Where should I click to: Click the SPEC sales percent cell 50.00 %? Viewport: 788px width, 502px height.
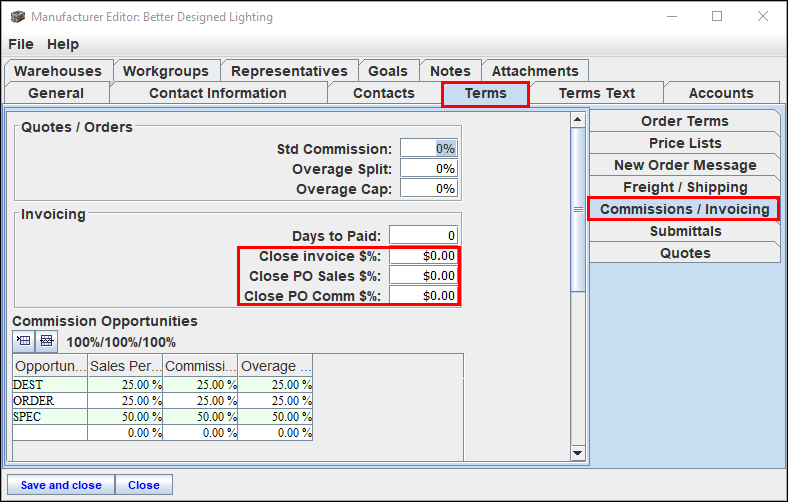click(125, 417)
